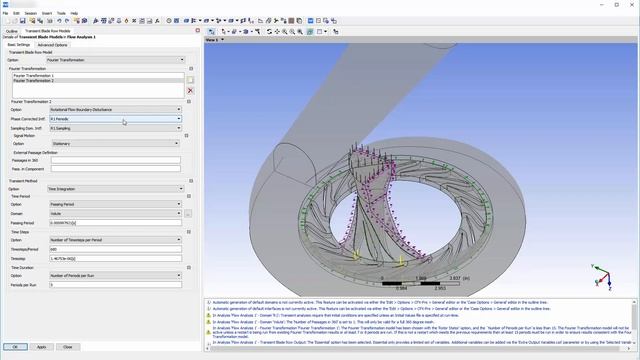Open the Insert menu
This screenshot has width=640, height=360.
[x=47, y=13]
